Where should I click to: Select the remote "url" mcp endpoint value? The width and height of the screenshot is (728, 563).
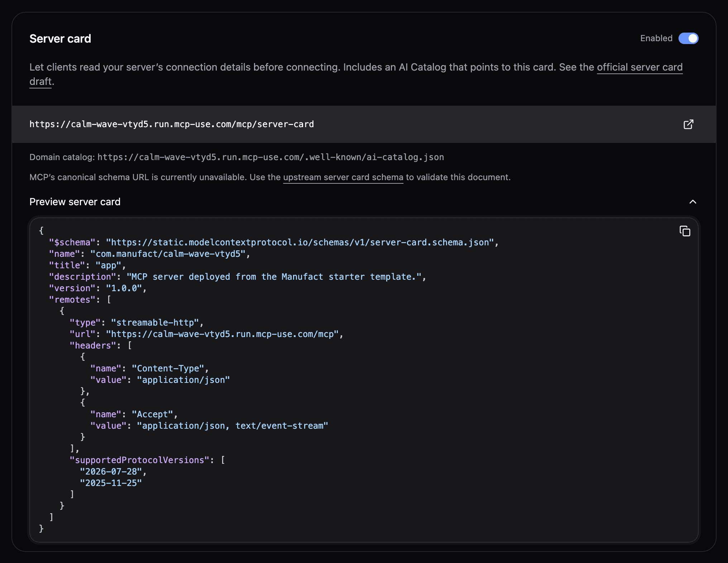pos(222,334)
